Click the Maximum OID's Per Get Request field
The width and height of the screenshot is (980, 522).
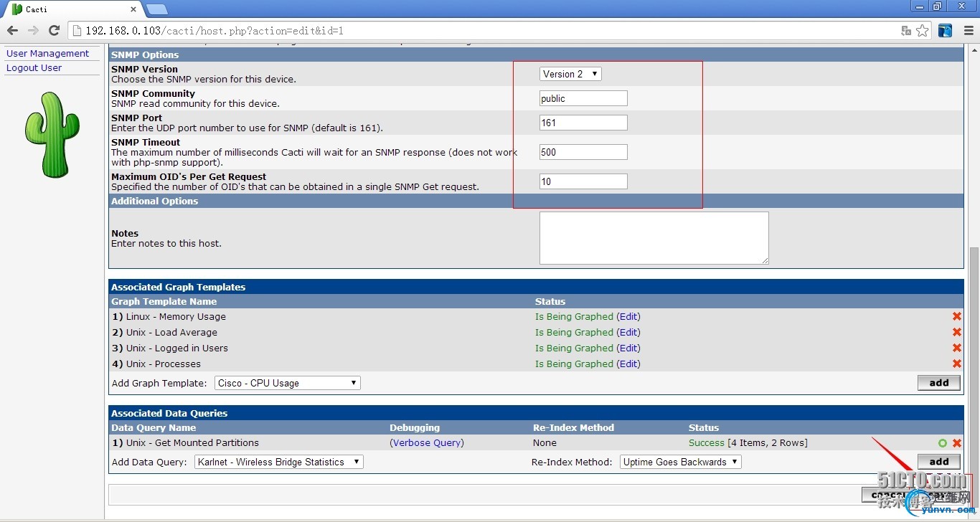tap(583, 181)
